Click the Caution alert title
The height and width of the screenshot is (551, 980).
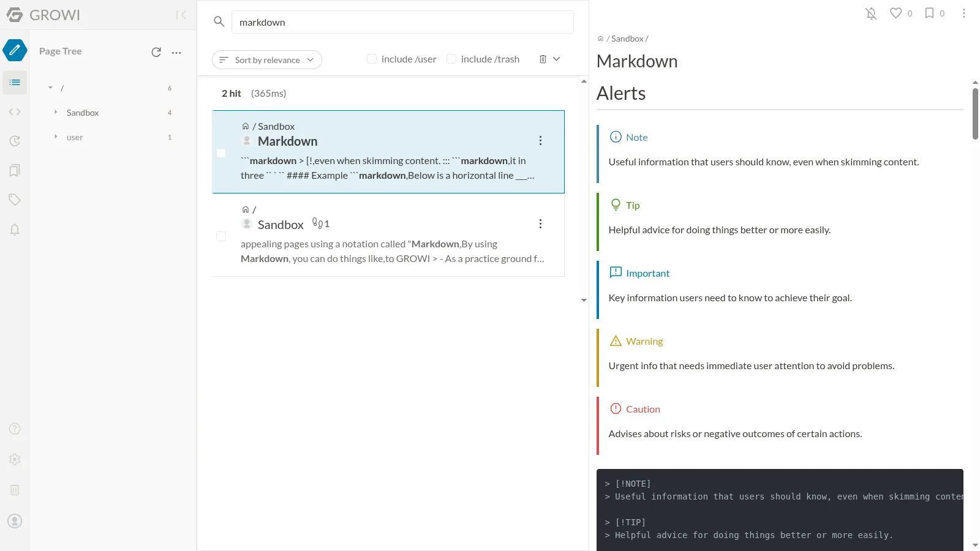[643, 409]
